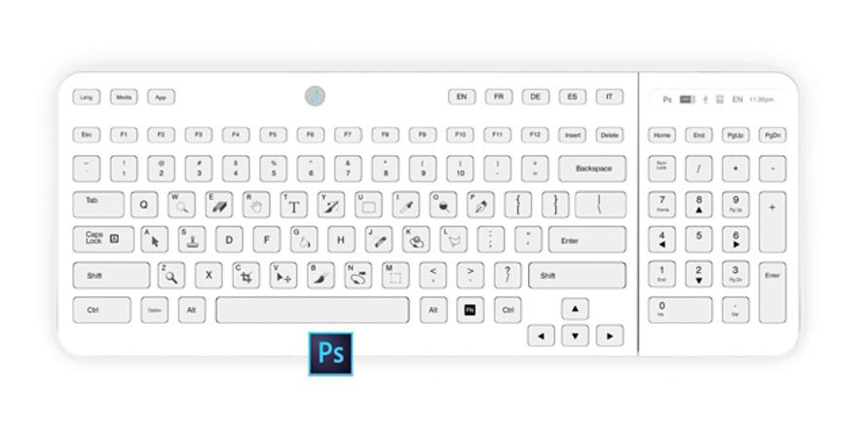Select the Crop tool on the C key
The image size is (868, 430).
pyautogui.click(x=246, y=275)
